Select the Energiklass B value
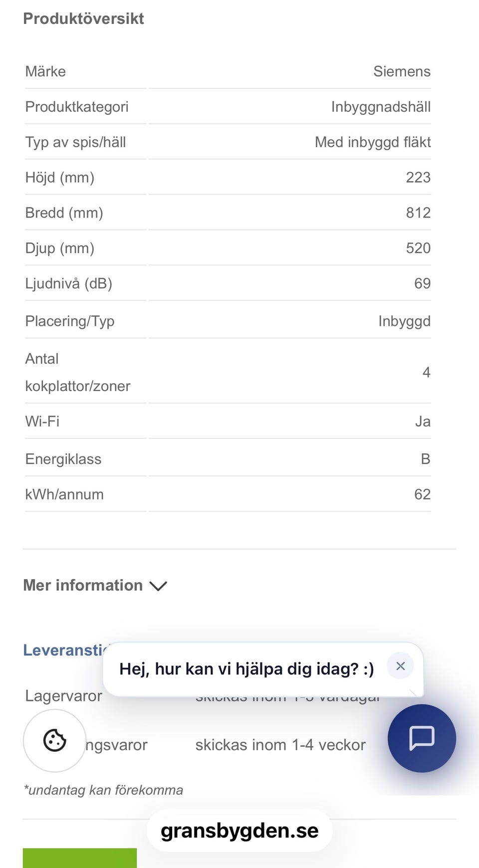Screen dimensions: 479x868 click(425, 459)
